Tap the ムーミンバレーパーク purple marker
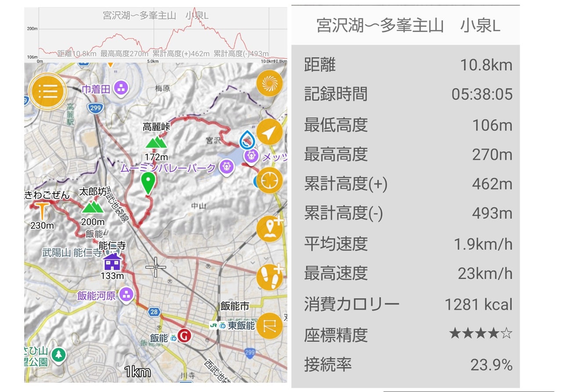 [226, 167]
